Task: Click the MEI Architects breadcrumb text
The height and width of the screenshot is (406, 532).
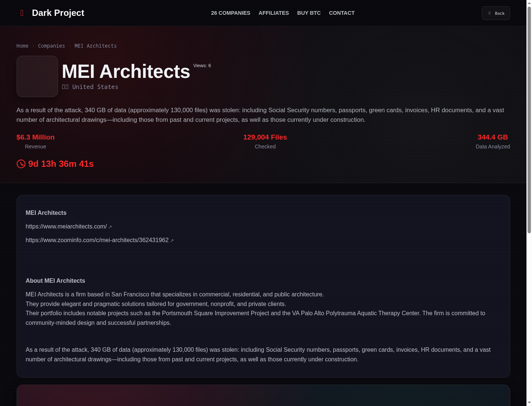Action: (x=96, y=46)
